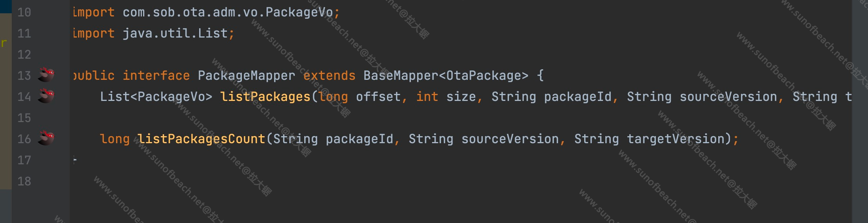Click line number 18 in the gutter
868x223 pixels.
pos(24,181)
